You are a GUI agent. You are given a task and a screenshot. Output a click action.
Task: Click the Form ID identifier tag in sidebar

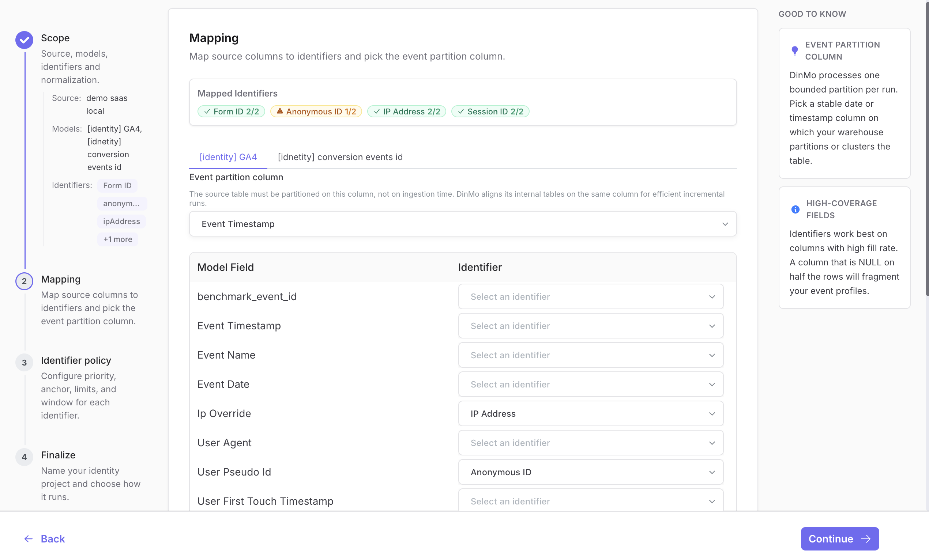pyautogui.click(x=117, y=185)
